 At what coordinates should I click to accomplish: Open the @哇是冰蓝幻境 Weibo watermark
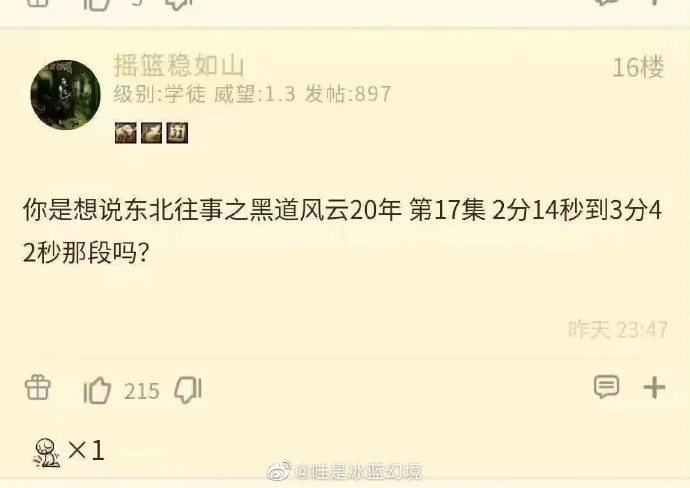click(x=345, y=472)
